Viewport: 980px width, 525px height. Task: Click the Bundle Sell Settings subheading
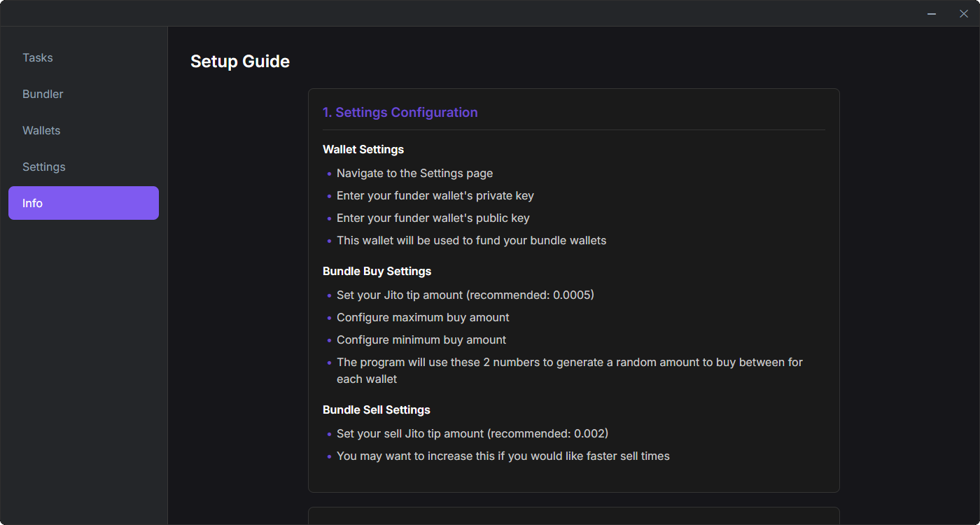coord(377,409)
